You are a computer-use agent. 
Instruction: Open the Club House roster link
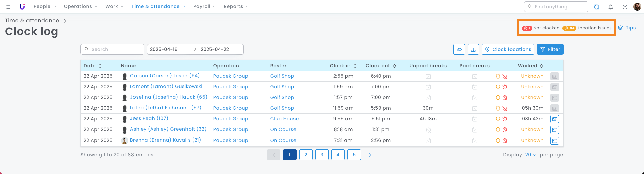(x=284, y=119)
